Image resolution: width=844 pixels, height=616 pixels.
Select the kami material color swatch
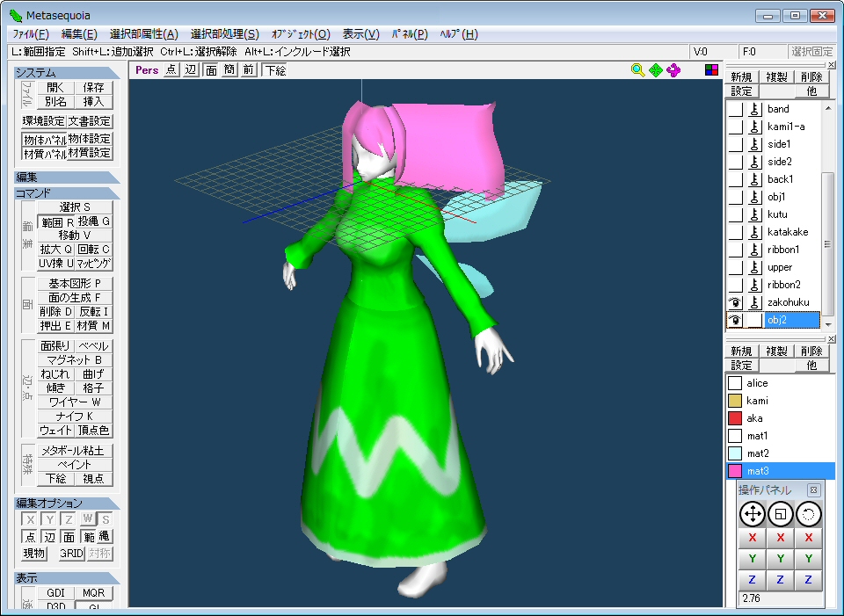coord(735,401)
